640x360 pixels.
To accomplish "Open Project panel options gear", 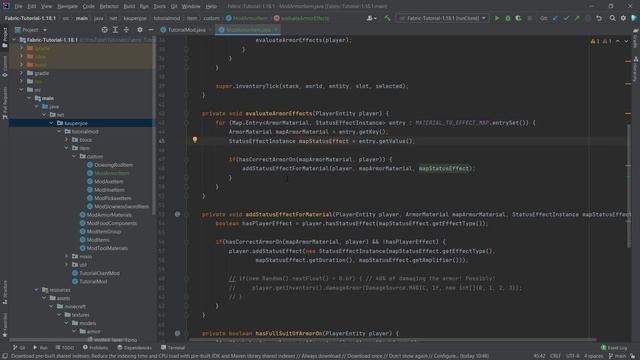I will coord(140,30).
